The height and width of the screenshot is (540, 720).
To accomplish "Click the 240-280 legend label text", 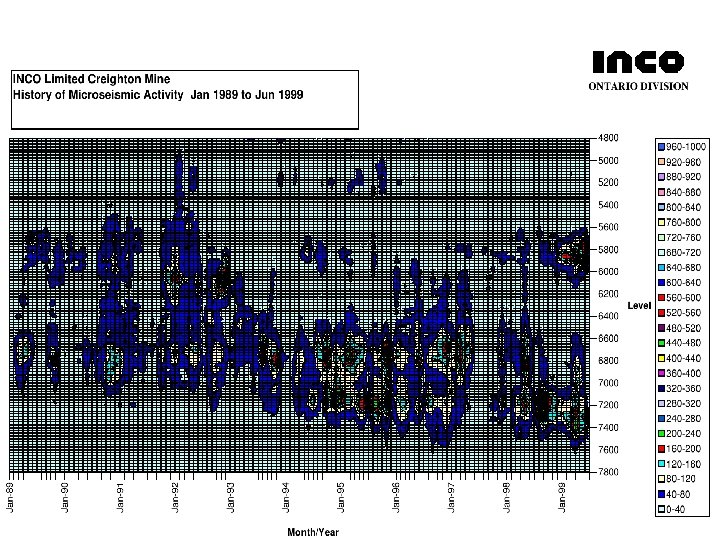I will [684, 419].
